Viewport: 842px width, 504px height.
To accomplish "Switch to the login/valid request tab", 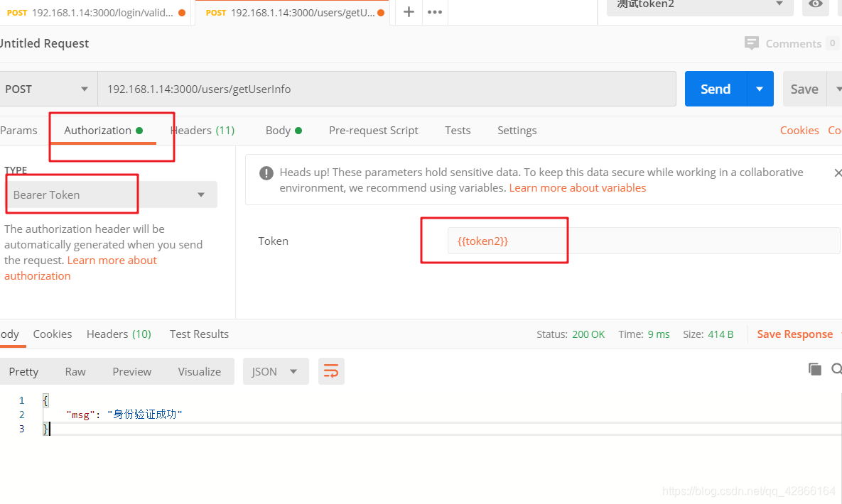I will (x=96, y=12).
